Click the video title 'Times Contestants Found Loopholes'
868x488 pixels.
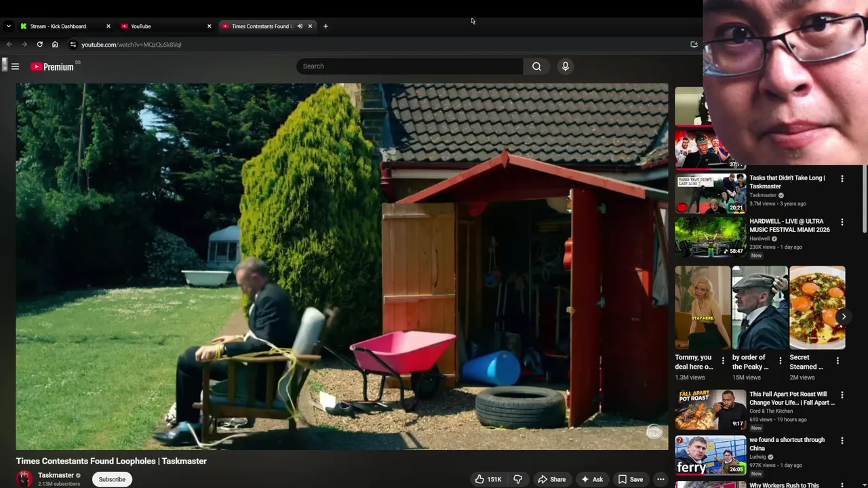pyautogui.click(x=111, y=461)
